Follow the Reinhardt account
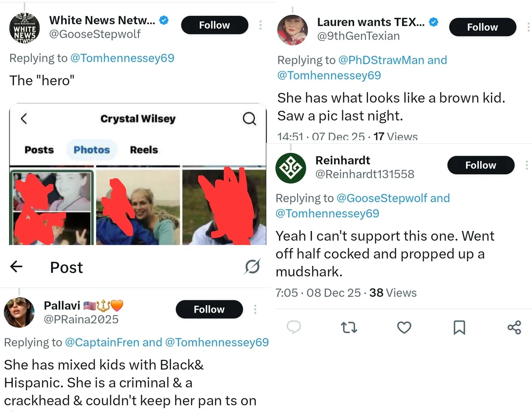Screen dimensions: 532x417 tap(480, 165)
